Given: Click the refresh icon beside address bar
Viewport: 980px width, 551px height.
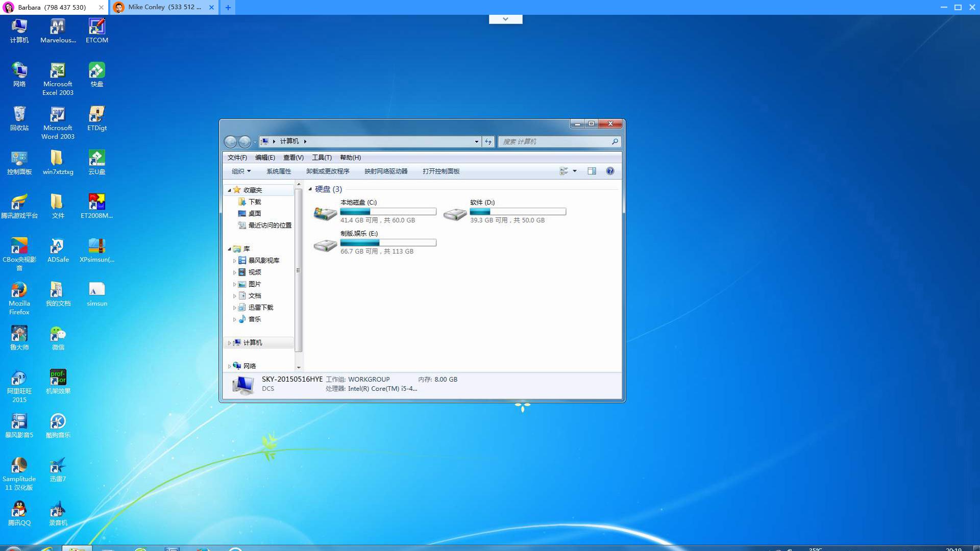Looking at the screenshot, I should click(x=488, y=141).
